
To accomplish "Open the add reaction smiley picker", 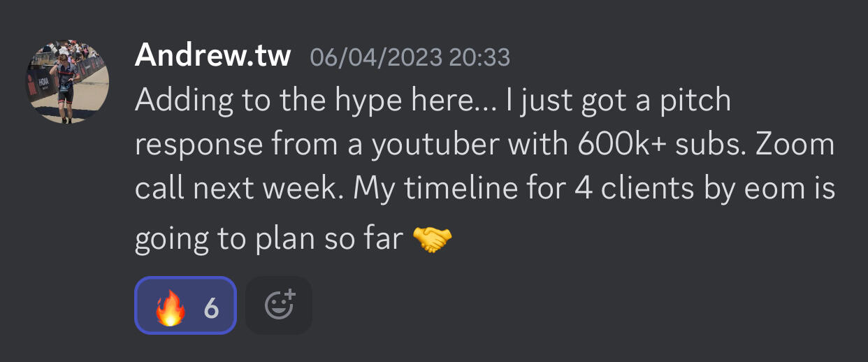I will [x=279, y=306].
